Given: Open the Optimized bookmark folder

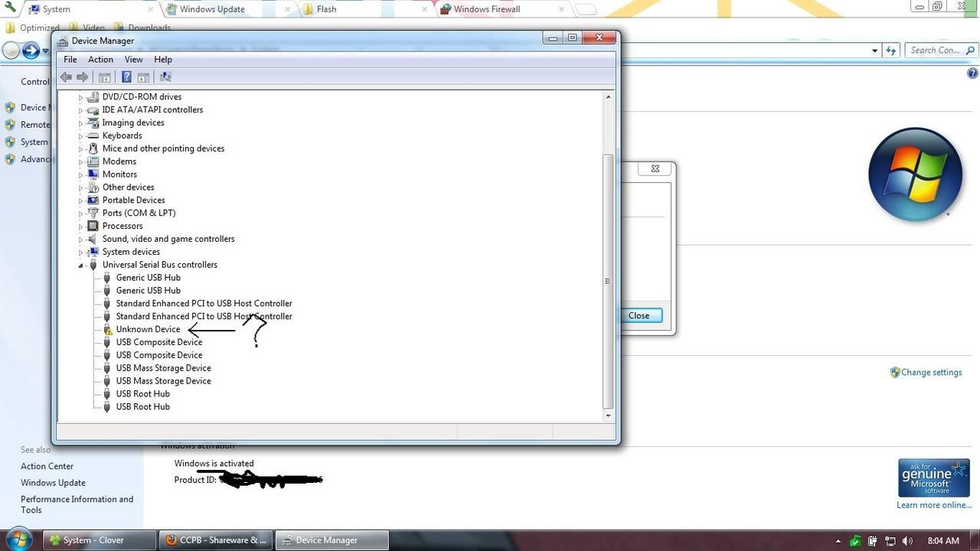Looking at the screenshot, I should [x=32, y=28].
